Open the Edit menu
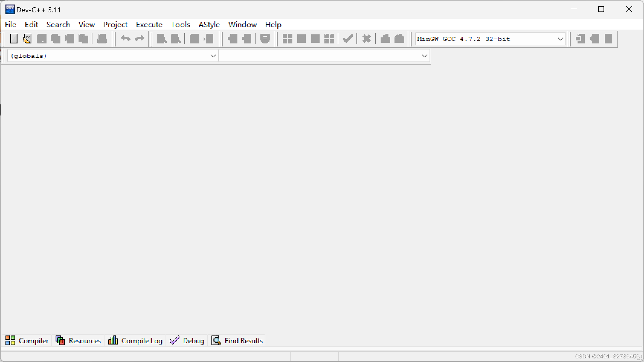The image size is (644, 362). click(x=31, y=24)
